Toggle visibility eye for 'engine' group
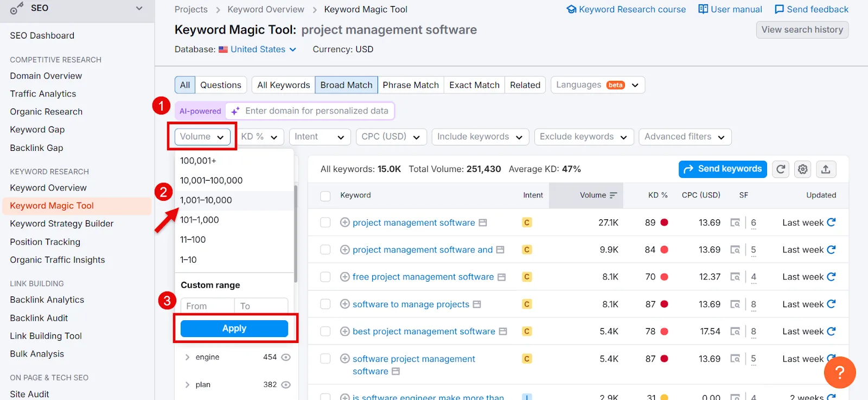Screen dimensions: 868x400 tap(286, 357)
